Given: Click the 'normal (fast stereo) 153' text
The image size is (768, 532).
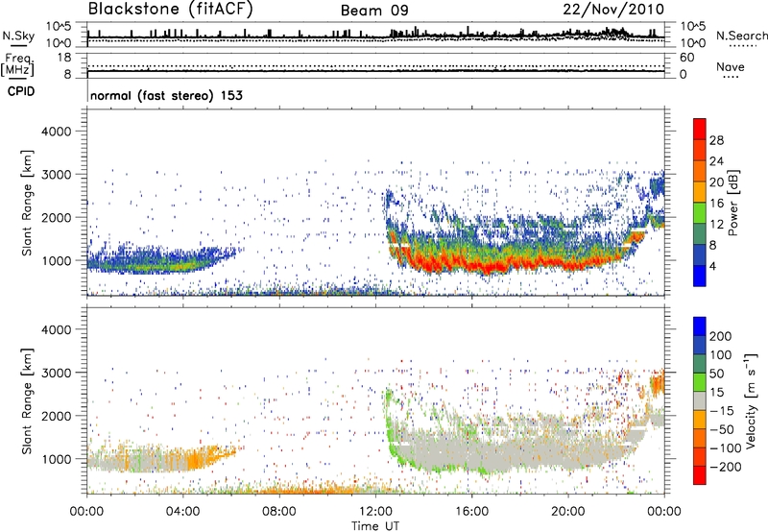Looking at the screenshot, I should click(166, 95).
